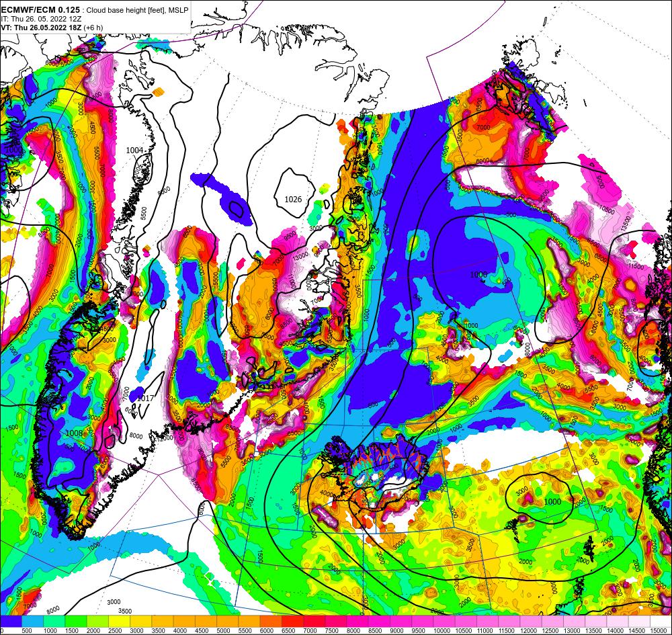Viewport: 672px width, 635px height.
Task: Click the 13500 label on the legend scale
Action: (593, 631)
